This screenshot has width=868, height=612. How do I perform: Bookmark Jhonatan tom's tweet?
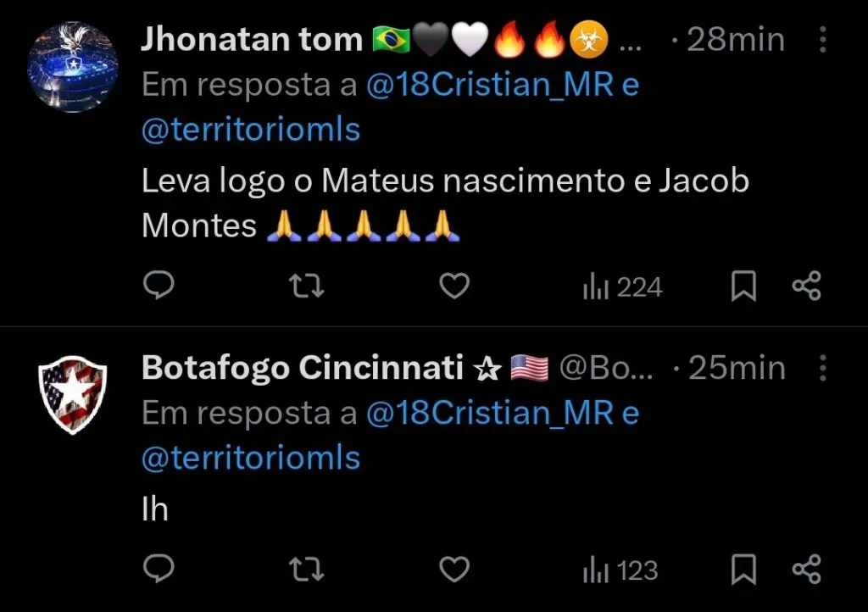[x=743, y=287]
